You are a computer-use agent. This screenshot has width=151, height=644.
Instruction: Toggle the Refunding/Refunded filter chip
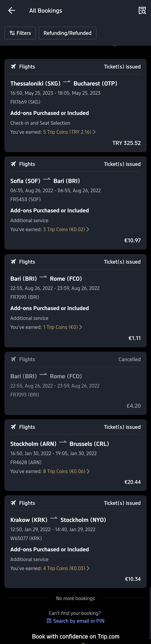pos(67,33)
